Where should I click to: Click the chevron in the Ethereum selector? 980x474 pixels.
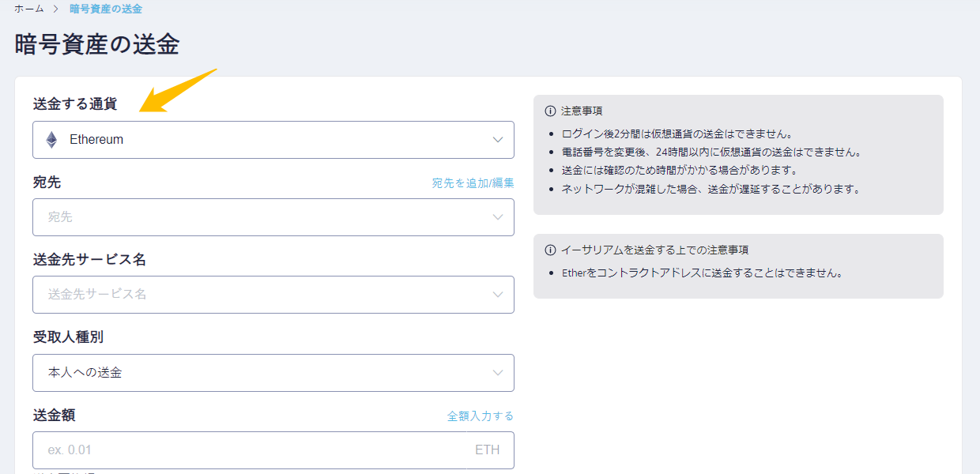point(498,140)
